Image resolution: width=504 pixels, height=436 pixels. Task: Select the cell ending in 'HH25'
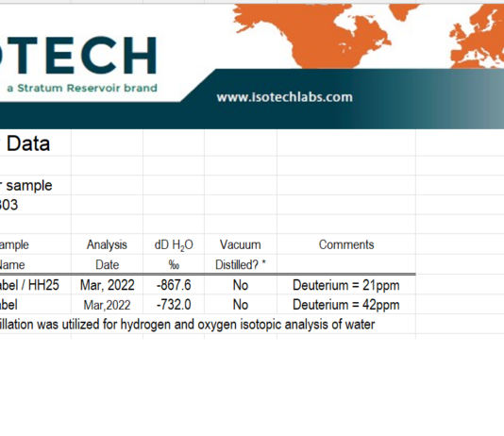(x=35, y=285)
